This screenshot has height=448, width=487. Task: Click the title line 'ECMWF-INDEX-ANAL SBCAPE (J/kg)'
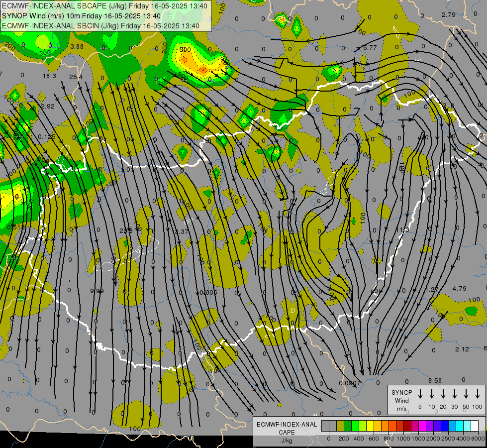pos(104,6)
